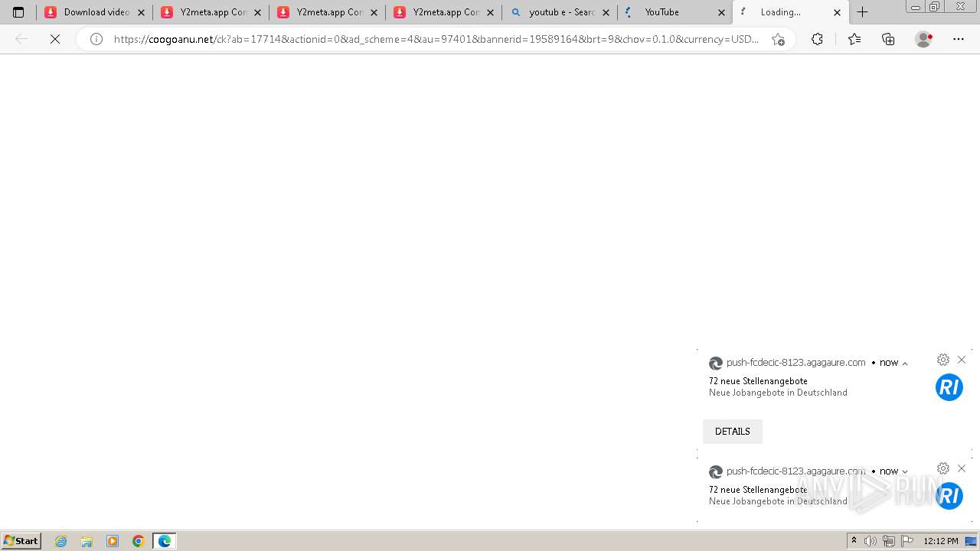The height and width of the screenshot is (551, 980).
Task: Open Settings and more ellipsis menu
Action: pos(959,39)
